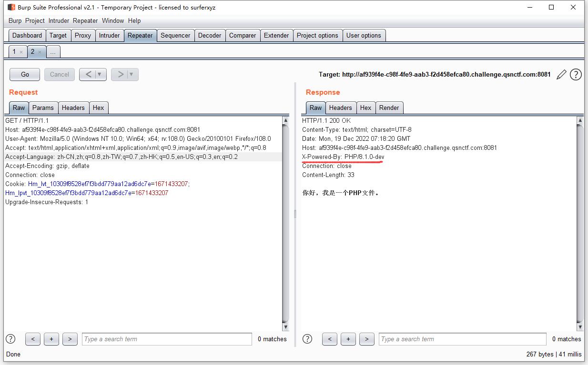The height and width of the screenshot is (365, 588).
Task: Open the history back dropdown arrow
Action: [x=100, y=74]
